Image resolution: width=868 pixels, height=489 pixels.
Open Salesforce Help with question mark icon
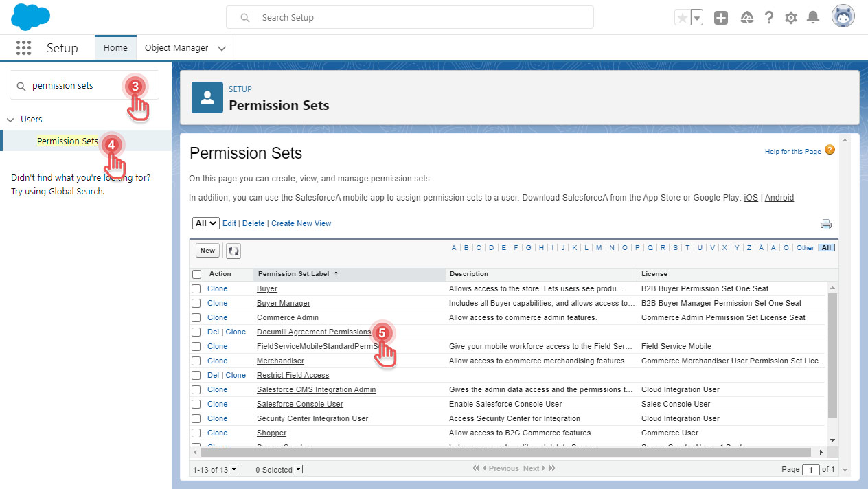tap(768, 17)
